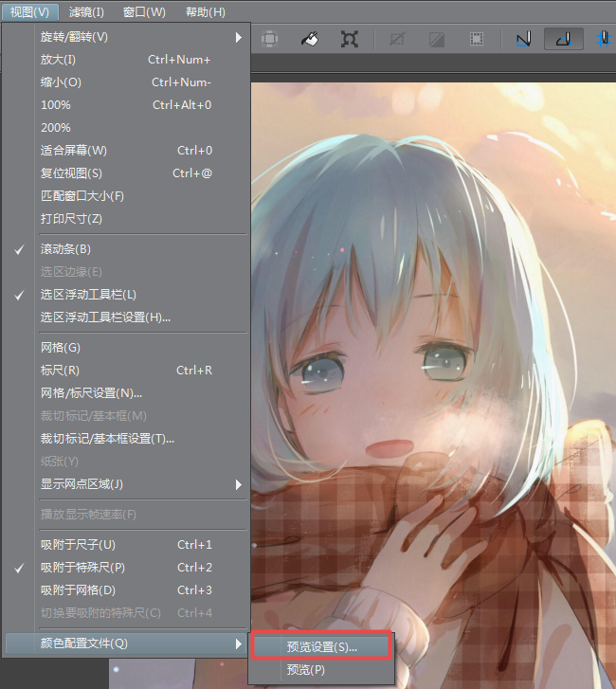
Task: Open 选区浮动工具栏设置(H)...
Action: (x=126, y=317)
